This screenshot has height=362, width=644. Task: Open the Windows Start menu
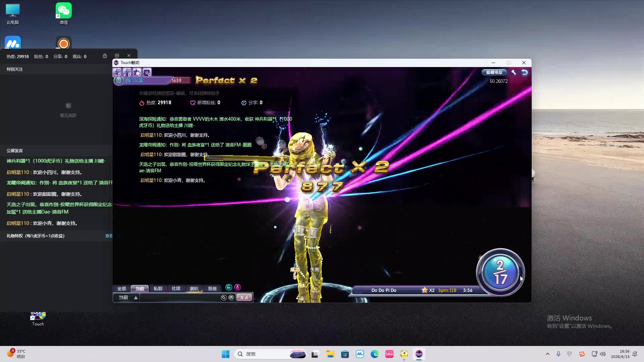[225, 354]
